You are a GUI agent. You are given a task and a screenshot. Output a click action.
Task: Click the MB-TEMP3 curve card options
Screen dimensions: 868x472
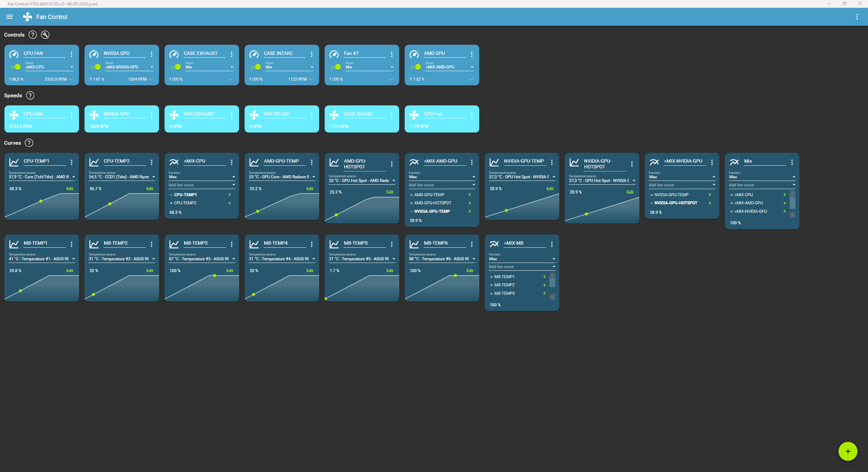coord(232,244)
